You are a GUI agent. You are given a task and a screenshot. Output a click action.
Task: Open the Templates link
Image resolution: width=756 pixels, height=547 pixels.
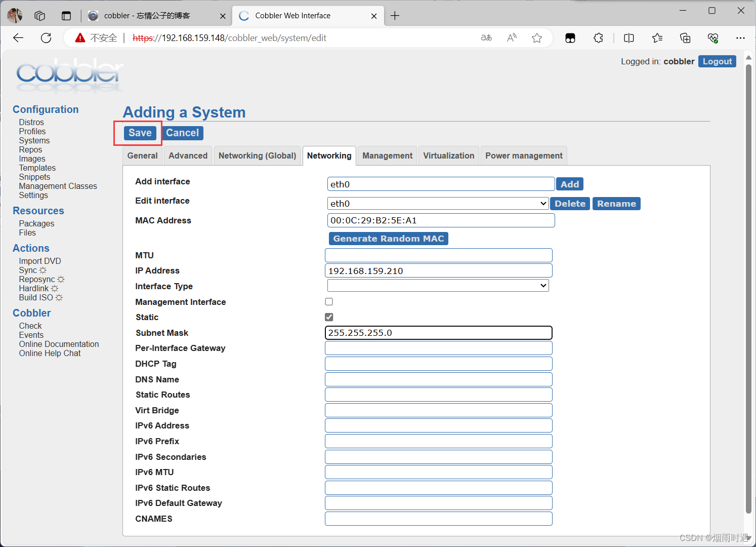pos(37,168)
